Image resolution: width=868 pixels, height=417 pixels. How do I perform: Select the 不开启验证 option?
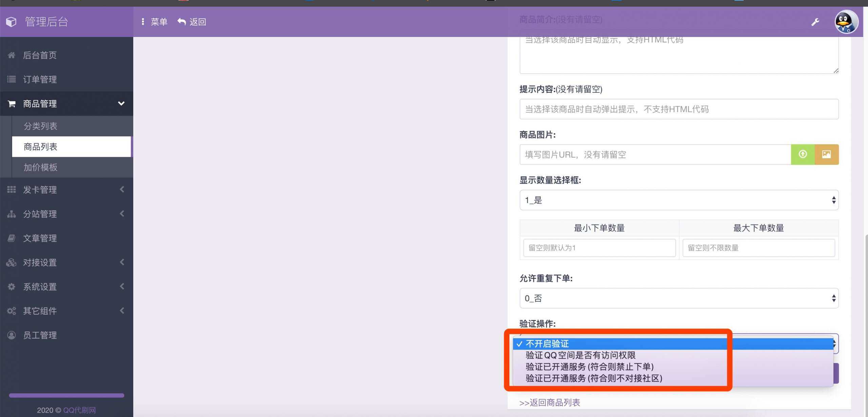coord(547,343)
